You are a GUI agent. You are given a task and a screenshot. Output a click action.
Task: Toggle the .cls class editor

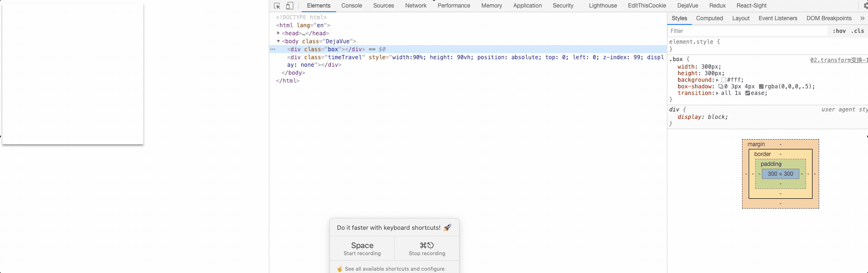[x=858, y=31]
